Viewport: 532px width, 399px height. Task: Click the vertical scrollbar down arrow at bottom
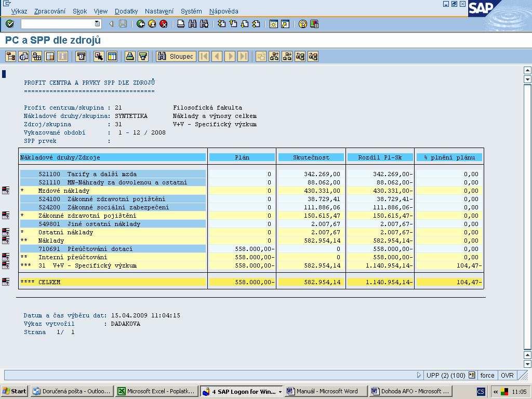tap(527, 364)
